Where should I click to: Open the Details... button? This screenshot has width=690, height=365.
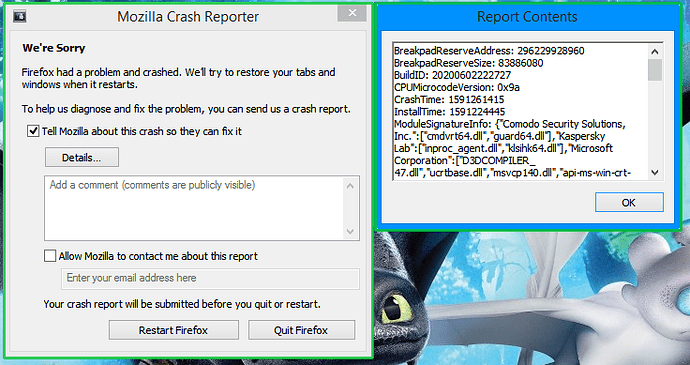(x=81, y=158)
